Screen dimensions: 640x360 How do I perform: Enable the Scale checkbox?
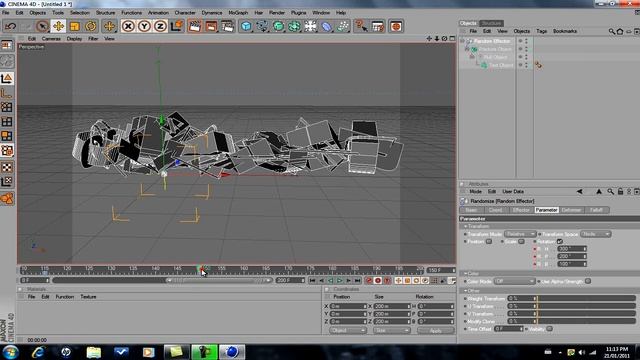(x=521, y=242)
